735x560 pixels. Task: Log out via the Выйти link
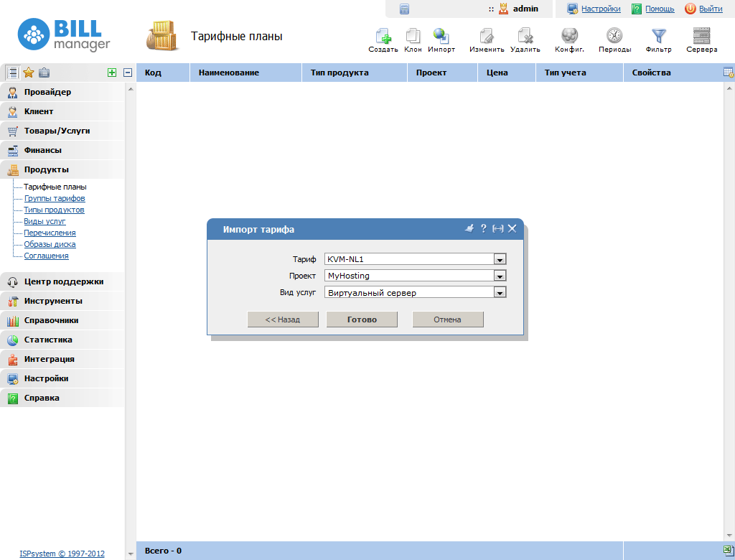[711, 9]
